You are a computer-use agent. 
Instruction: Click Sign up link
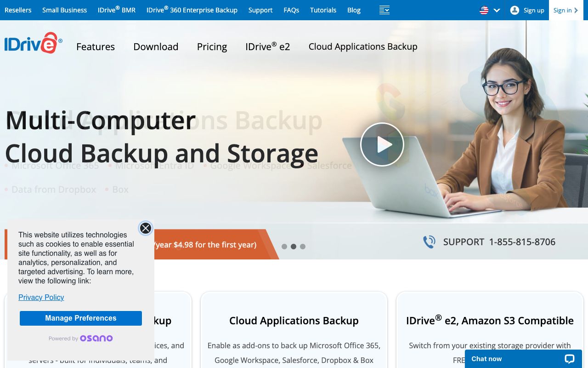(534, 10)
